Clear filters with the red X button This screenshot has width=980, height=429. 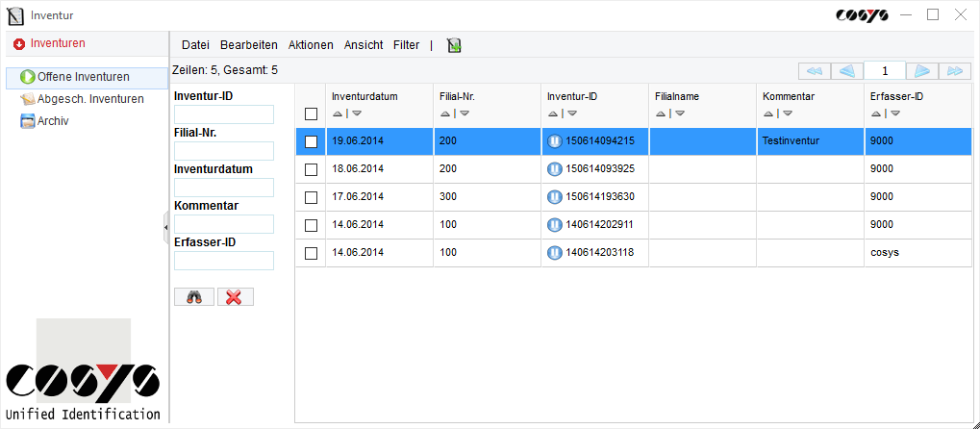pos(235,297)
